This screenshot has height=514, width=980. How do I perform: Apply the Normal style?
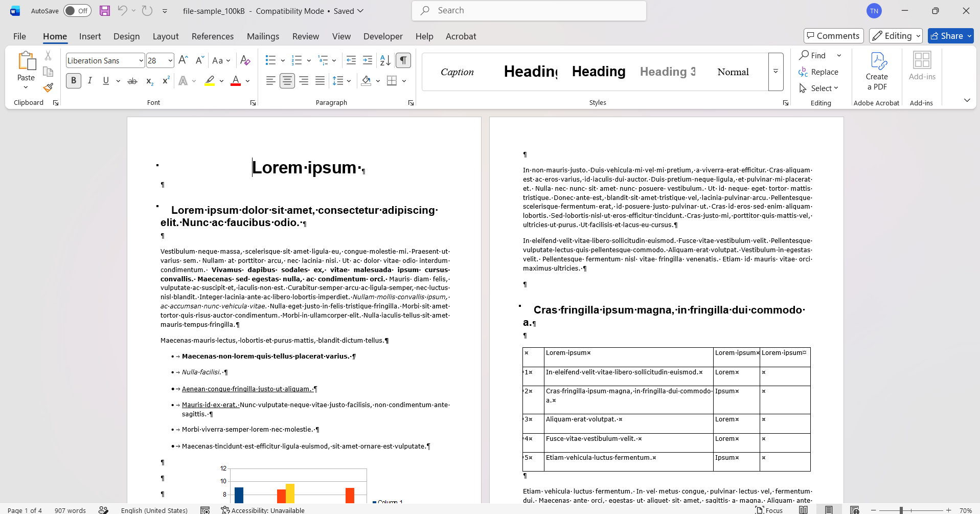coord(733,72)
